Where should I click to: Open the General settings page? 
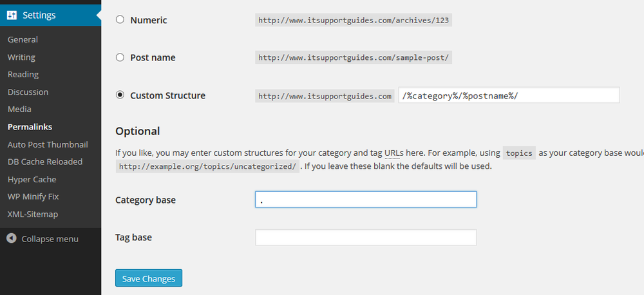tap(23, 39)
